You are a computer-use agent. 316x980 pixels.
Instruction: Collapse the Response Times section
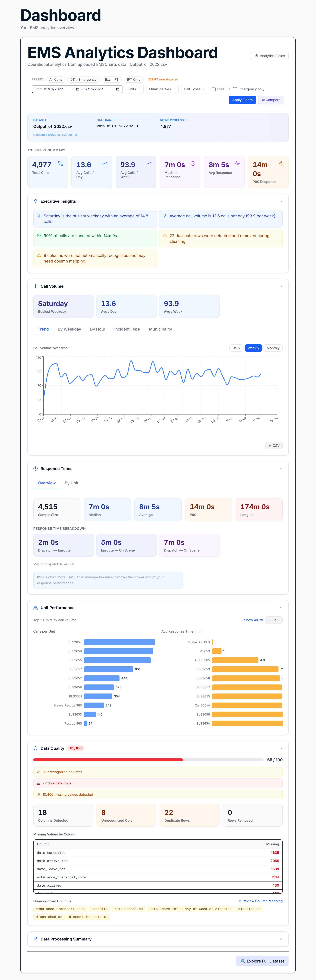tap(281, 469)
